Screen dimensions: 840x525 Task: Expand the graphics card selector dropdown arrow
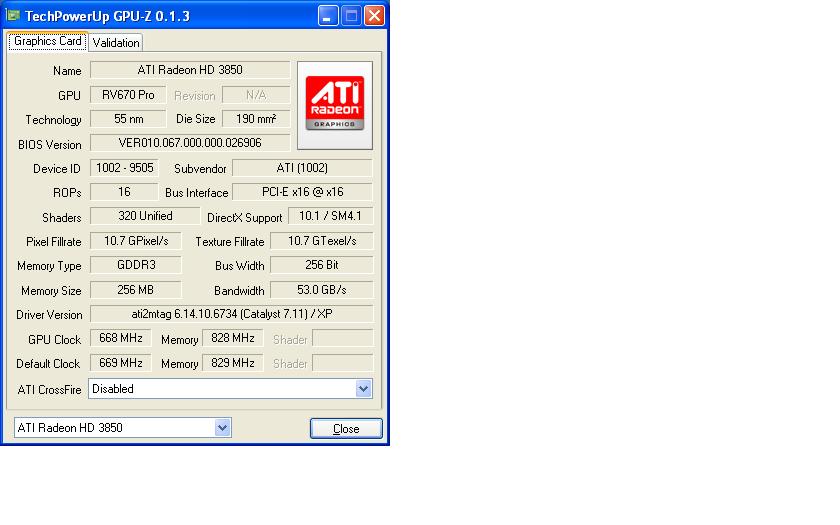222,428
